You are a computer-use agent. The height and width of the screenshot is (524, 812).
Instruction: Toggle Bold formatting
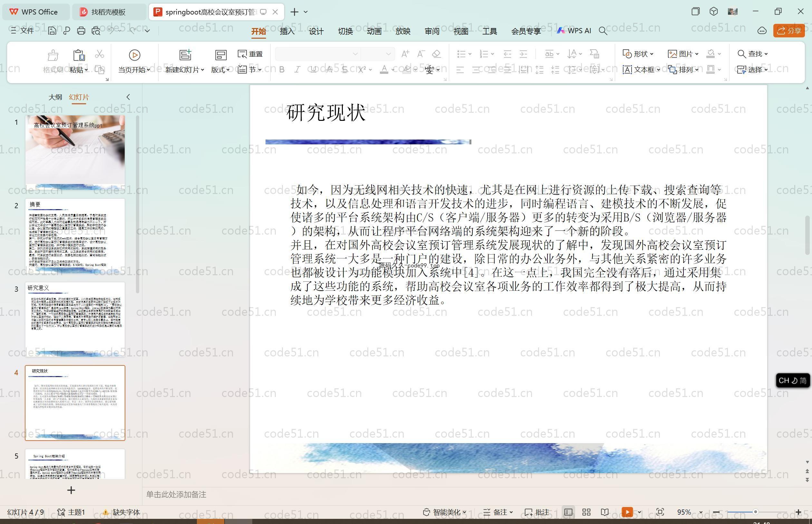tap(282, 70)
